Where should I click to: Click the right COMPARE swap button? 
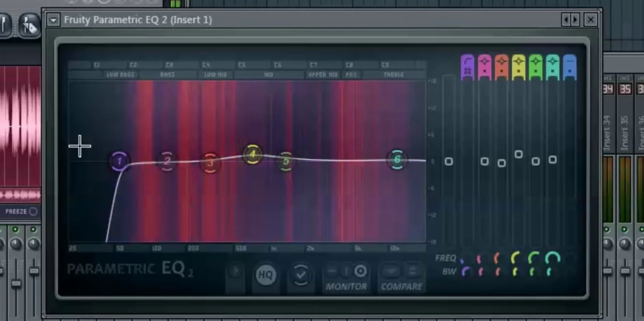point(413,271)
